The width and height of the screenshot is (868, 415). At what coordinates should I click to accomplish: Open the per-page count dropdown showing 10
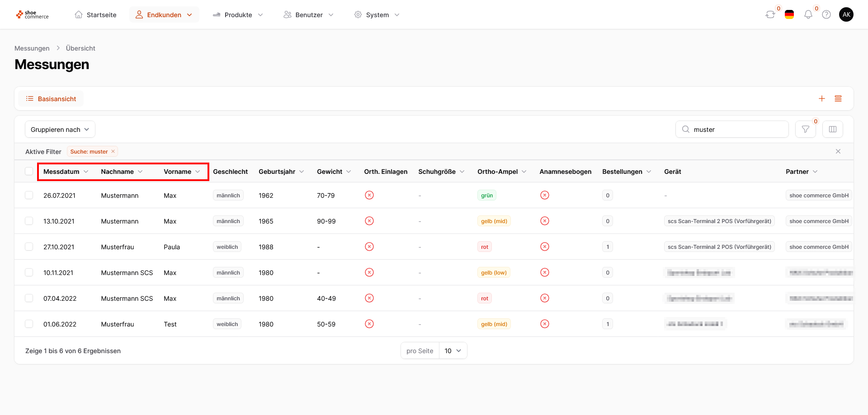point(453,350)
